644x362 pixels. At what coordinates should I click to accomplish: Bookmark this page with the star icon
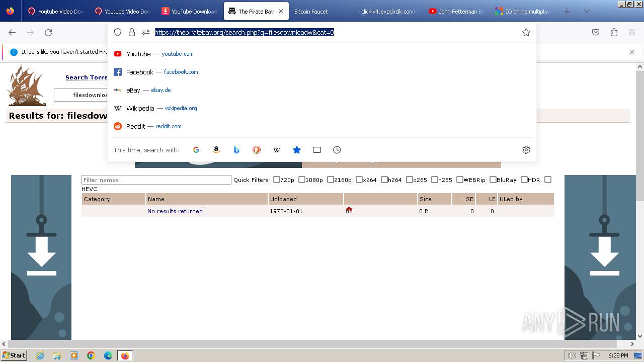(x=526, y=32)
